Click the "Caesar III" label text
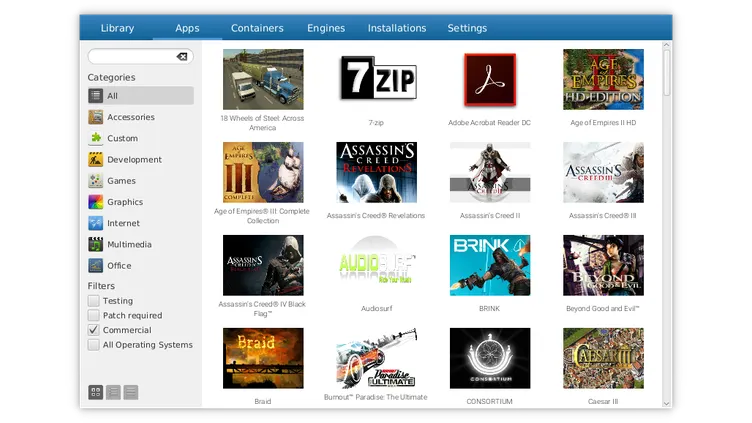 point(603,401)
